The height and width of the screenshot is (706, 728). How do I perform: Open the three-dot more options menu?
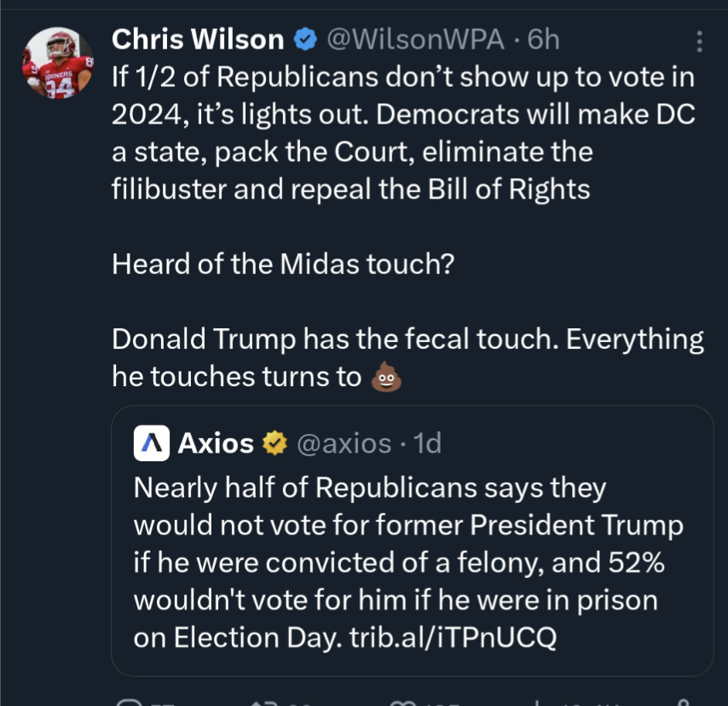(x=699, y=41)
